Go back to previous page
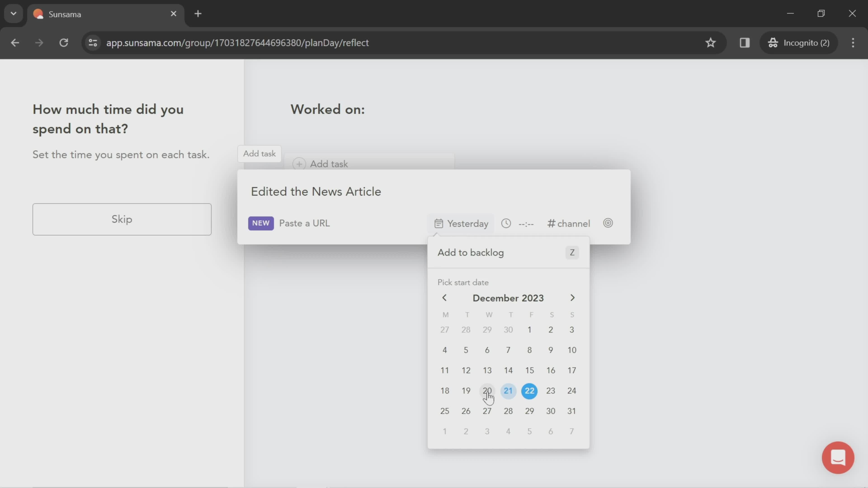Screen dimensions: 868x488 click(15, 43)
